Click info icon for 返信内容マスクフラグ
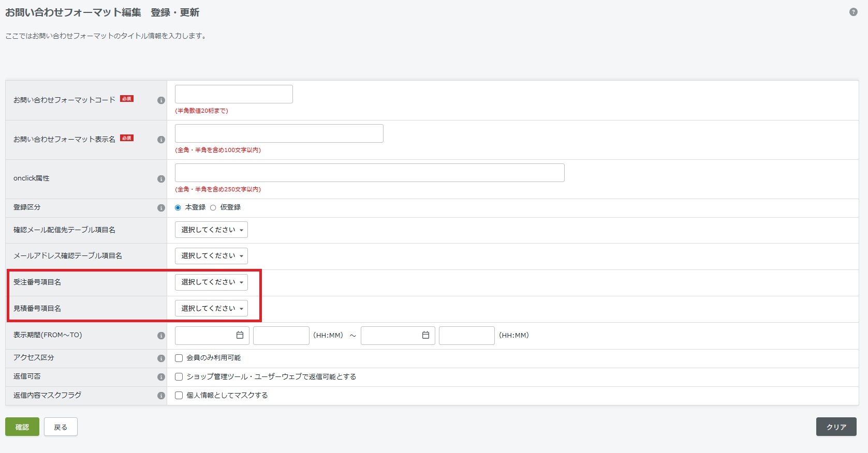 [x=161, y=396]
